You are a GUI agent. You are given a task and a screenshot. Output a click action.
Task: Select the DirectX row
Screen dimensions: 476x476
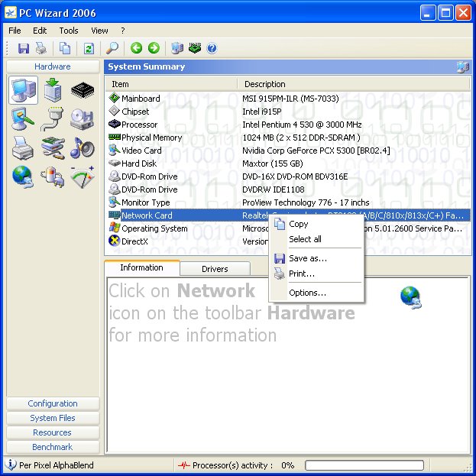288,241
